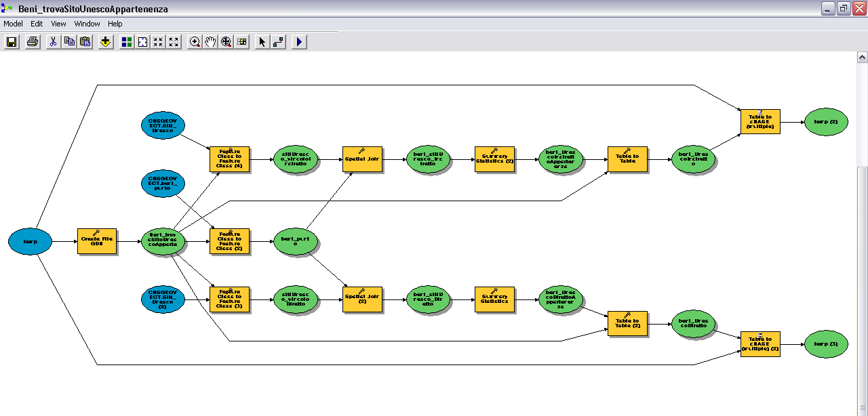The height and width of the screenshot is (416, 868).
Task: Click the vertical scrollbar up arrow
Action: 862,58
